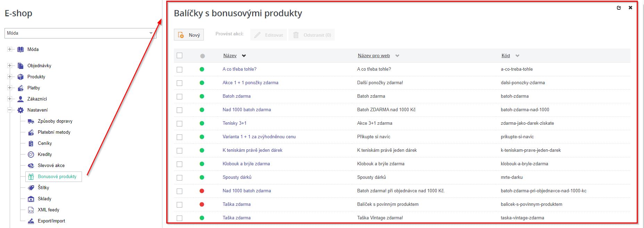Open Způsoby dopravy settings
Screen dimensions: 644x228
(x=55, y=121)
